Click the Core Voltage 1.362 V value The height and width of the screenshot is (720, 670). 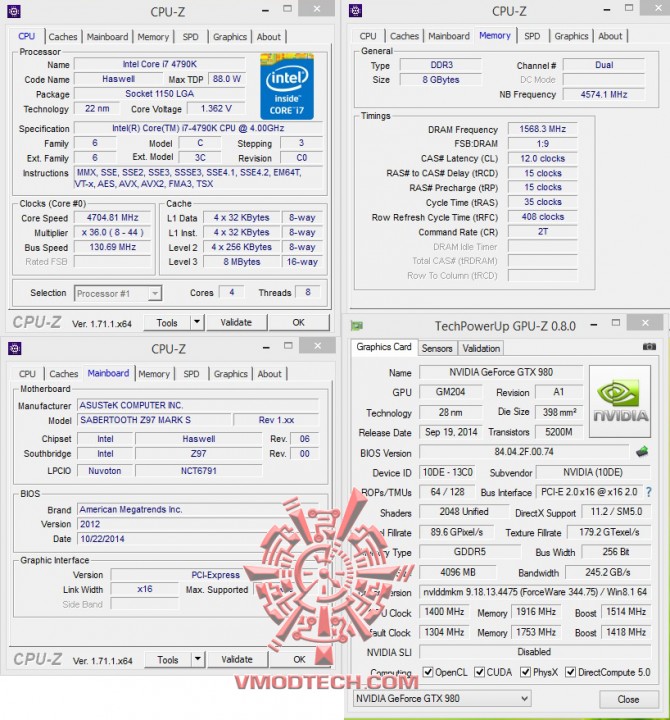click(216, 108)
